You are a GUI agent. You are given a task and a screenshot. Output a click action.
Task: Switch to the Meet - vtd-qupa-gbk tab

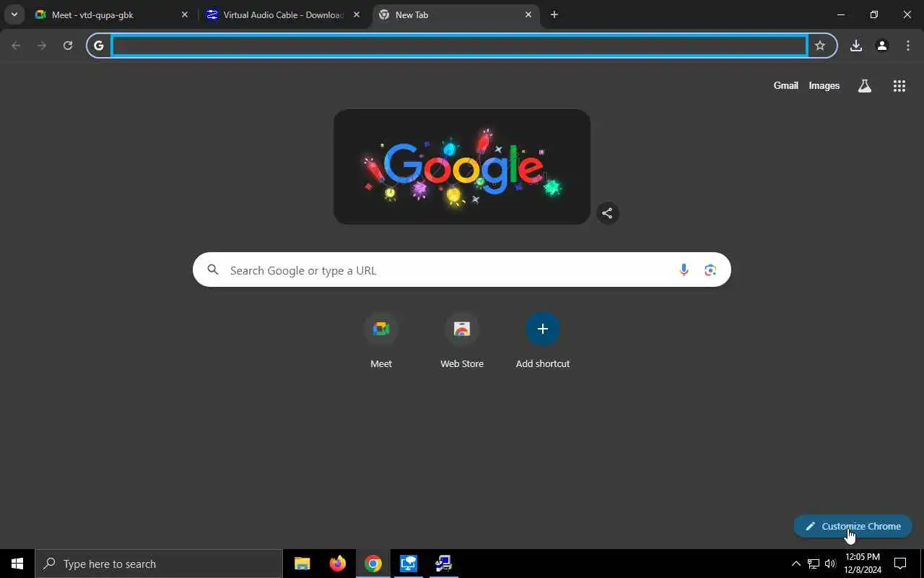click(x=112, y=14)
